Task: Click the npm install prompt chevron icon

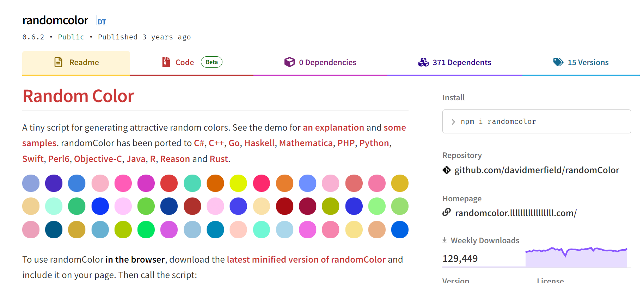Action: (453, 122)
